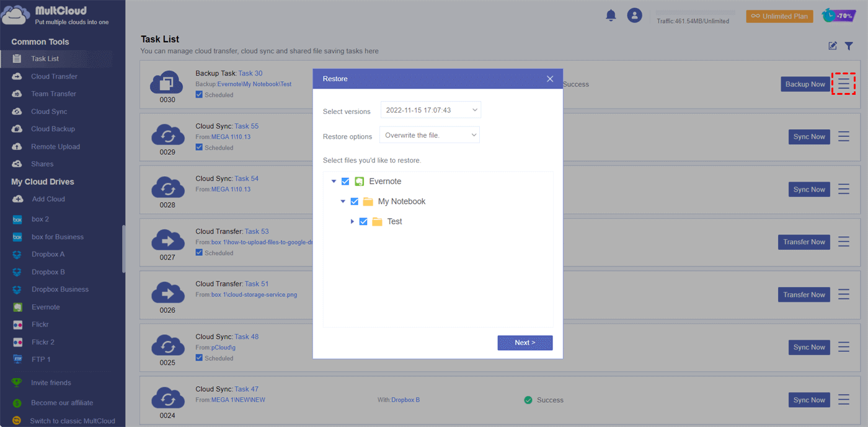Click the edit task list icon
Viewport: 868px width, 427px height.
(x=833, y=46)
